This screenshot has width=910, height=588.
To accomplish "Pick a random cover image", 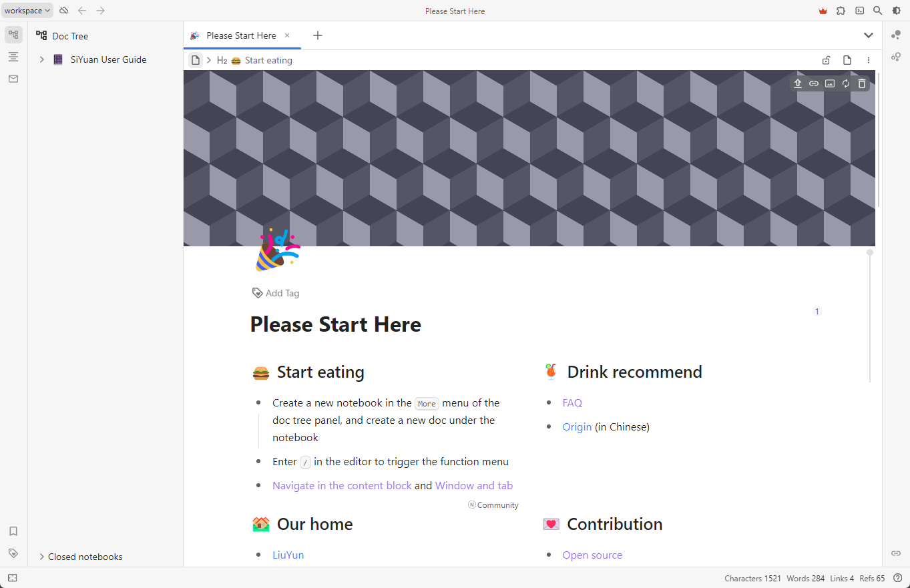I will (846, 83).
